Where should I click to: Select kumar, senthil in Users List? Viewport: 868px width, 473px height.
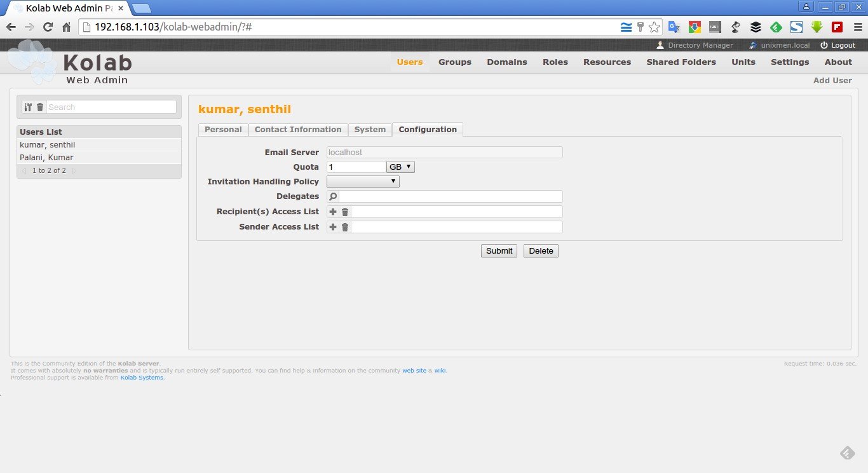99,145
